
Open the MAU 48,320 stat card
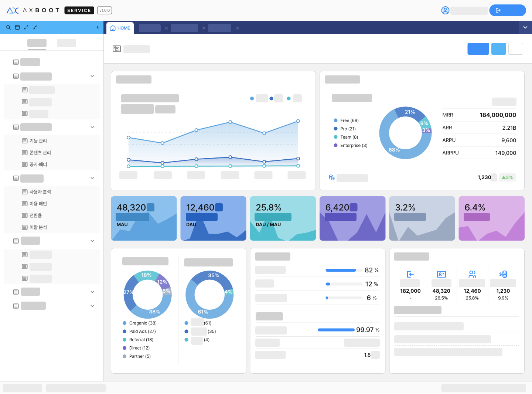(x=144, y=218)
